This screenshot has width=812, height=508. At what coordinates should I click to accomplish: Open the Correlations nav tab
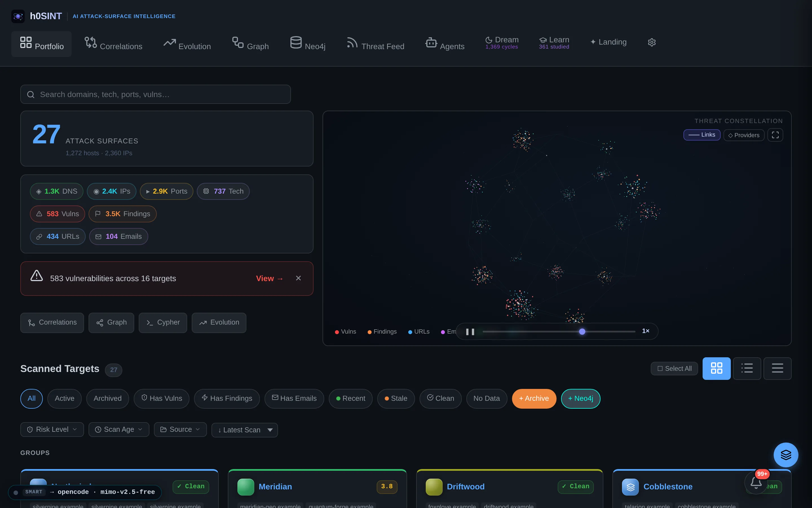click(113, 44)
